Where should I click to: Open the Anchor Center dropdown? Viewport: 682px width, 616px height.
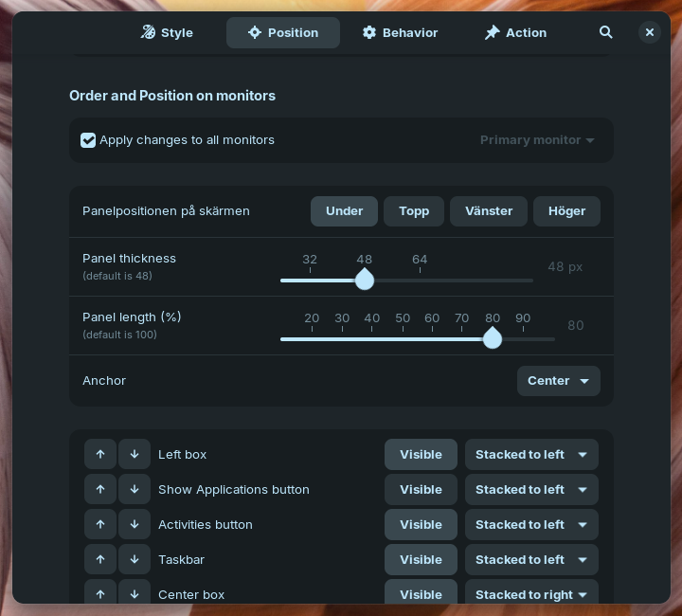click(x=558, y=380)
